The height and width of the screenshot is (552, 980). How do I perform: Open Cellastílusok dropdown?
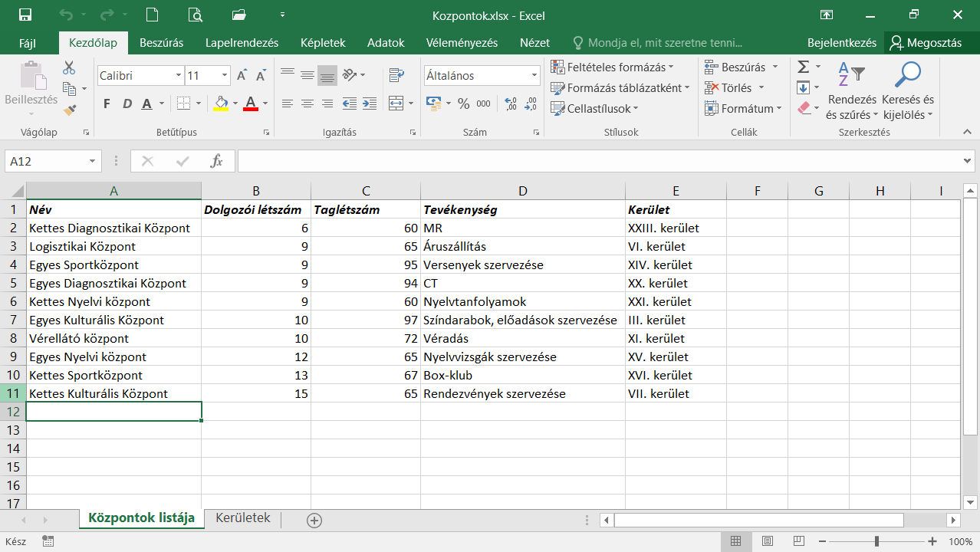(595, 108)
